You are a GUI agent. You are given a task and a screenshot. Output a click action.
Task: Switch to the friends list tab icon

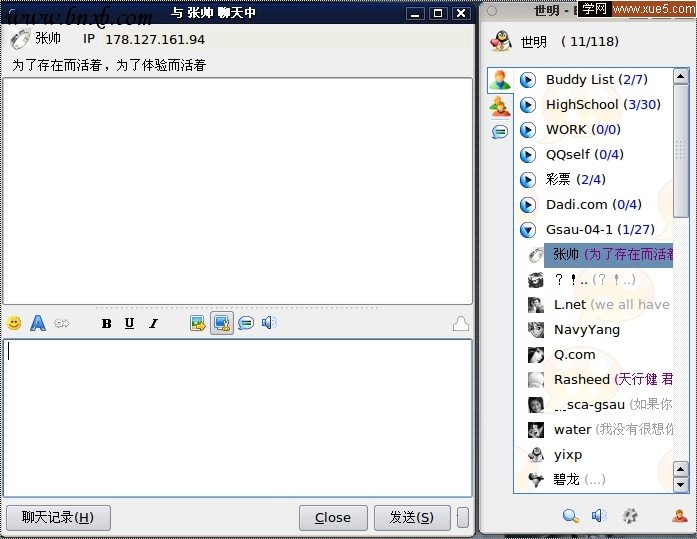tap(501, 80)
